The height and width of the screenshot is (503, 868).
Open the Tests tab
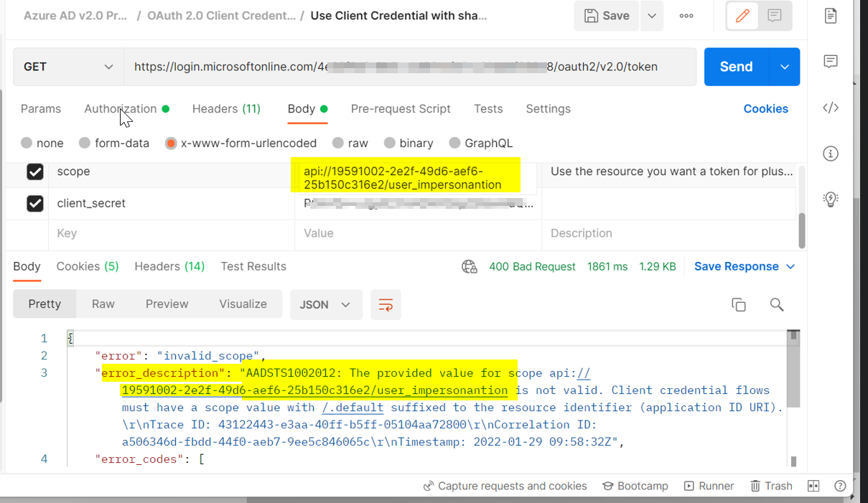pyautogui.click(x=488, y=109)
